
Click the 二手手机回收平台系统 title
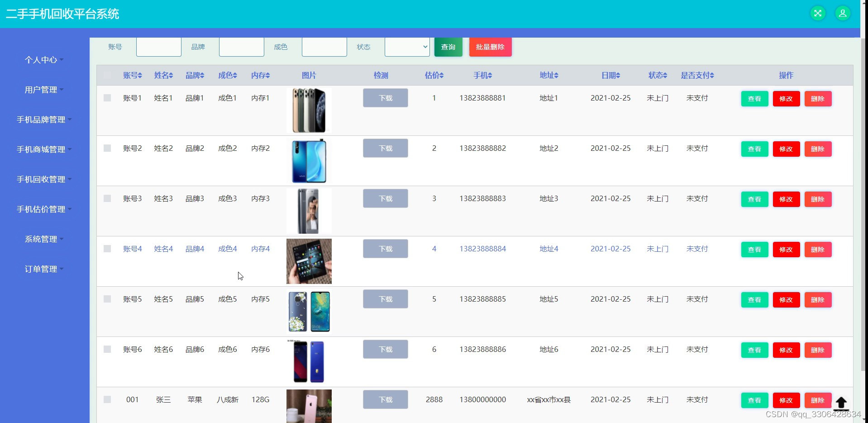point(62,14)
